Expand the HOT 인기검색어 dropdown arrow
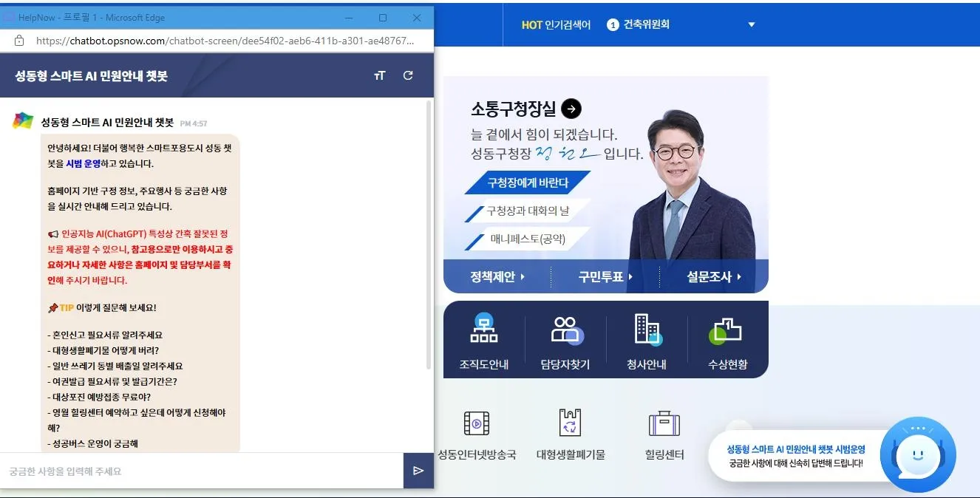The width and height of the screenshot is (980, 498). 752,24
